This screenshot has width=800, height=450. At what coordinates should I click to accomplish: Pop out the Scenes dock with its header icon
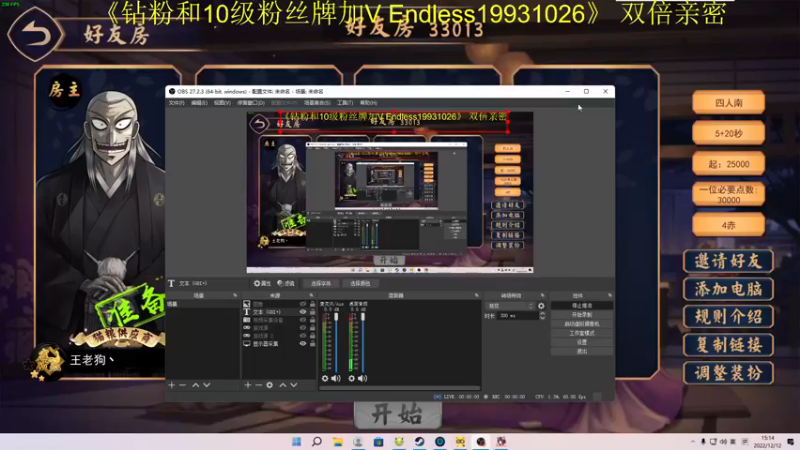coord(235,295)
